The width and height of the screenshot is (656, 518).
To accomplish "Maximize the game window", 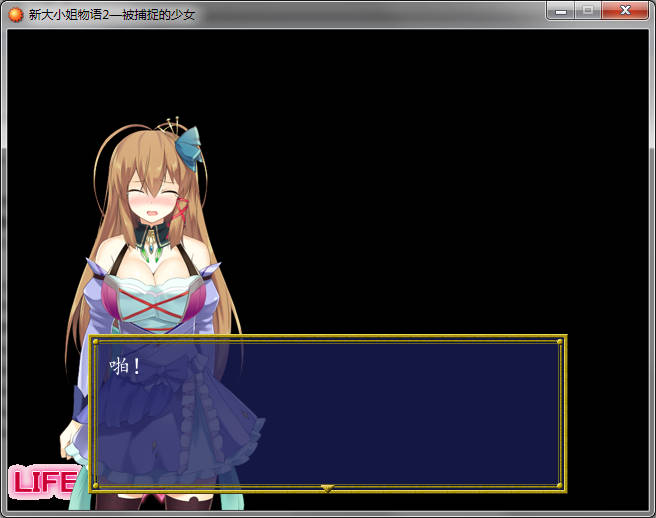I will point(588,10).
